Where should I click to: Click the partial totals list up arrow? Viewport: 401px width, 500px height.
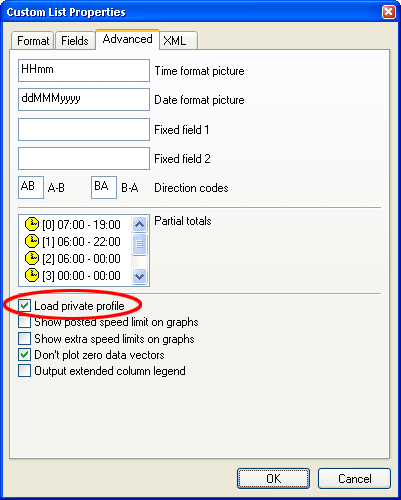(x=139, y=224)
